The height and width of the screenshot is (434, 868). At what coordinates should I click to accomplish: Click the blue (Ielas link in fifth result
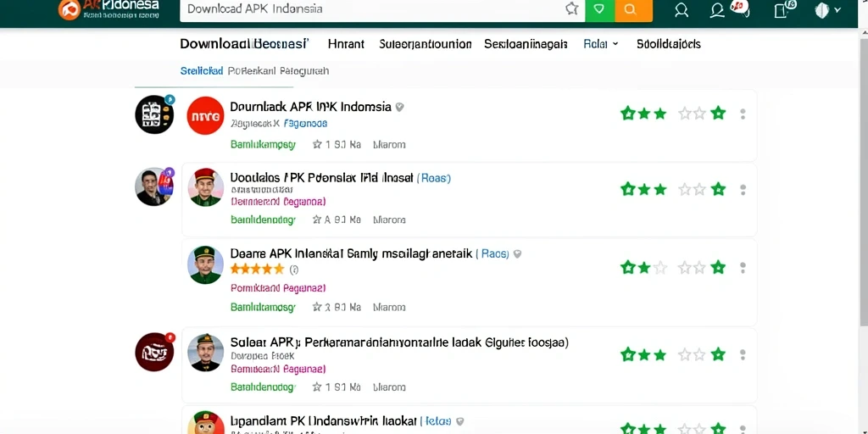click(x=436, y=421)
